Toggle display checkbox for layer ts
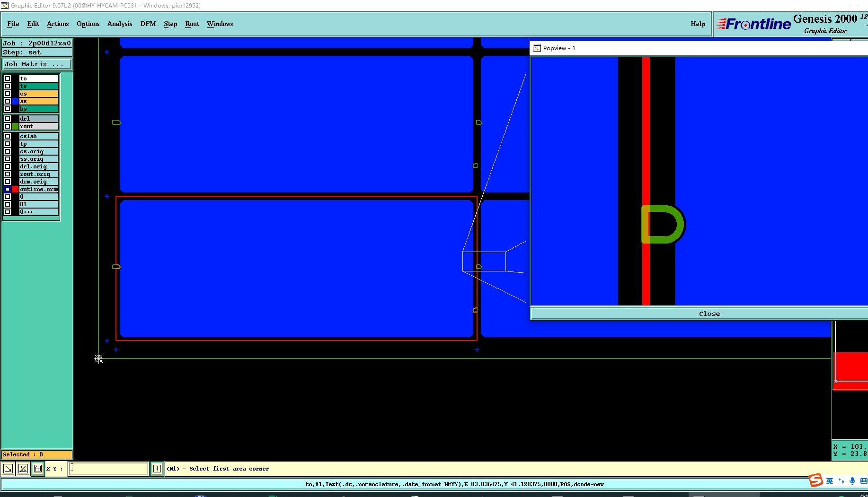868x497 pixels. (x=8, y=86)
